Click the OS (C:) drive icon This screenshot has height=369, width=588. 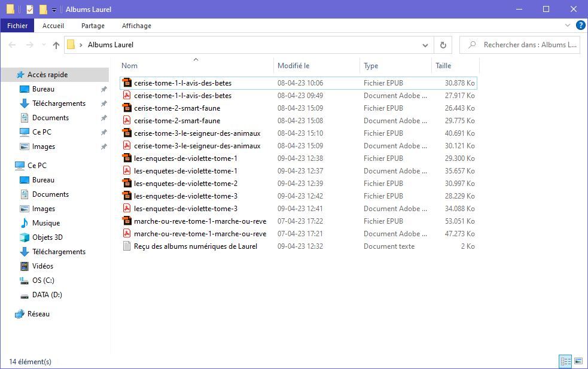pos(25,280)
